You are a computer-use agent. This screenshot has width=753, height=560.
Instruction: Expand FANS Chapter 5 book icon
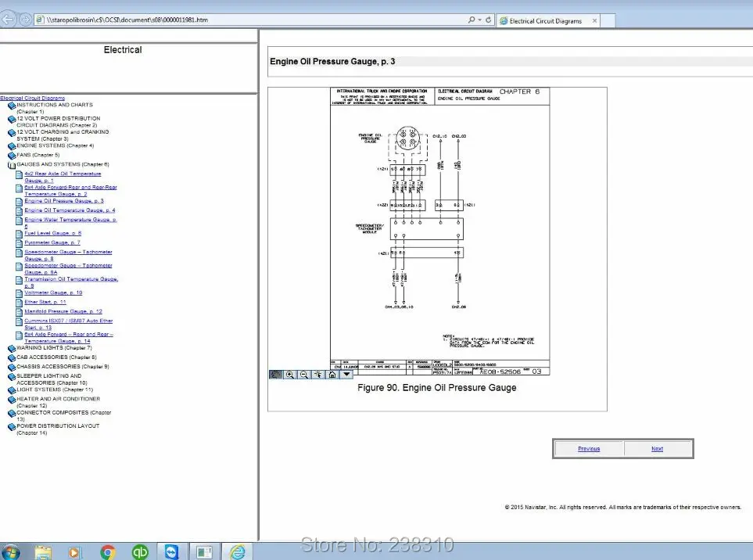pos(12,156)
